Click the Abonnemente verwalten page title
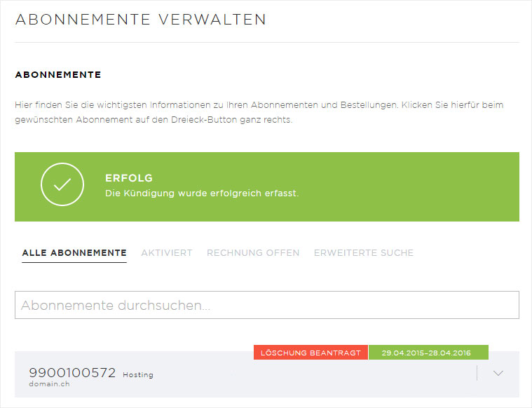Screen dimensions: 532x408 point(141,19)
